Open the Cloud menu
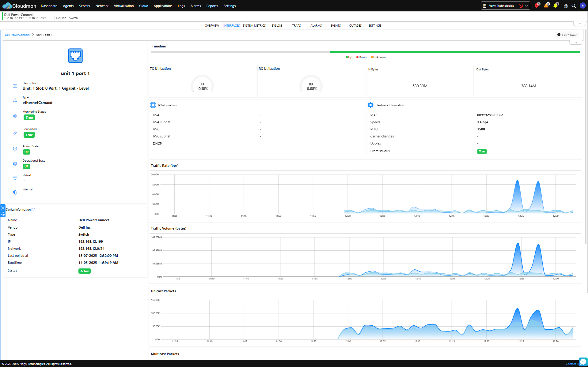This screenshot has width=588, height=367. (x=144, y=6)
